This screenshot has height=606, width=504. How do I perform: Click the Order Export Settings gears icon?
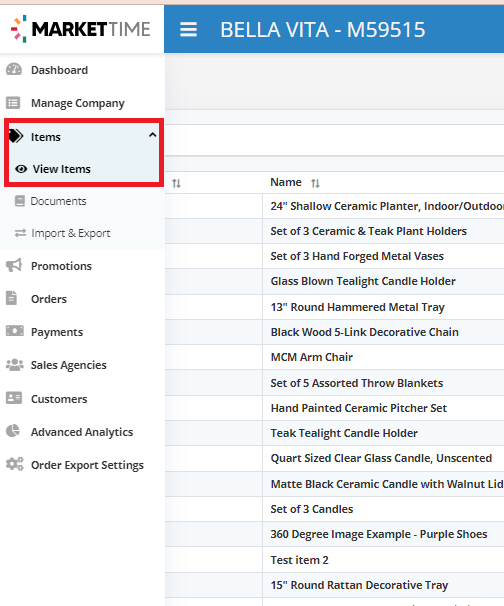pyautogui.click(x=15, y=464)
